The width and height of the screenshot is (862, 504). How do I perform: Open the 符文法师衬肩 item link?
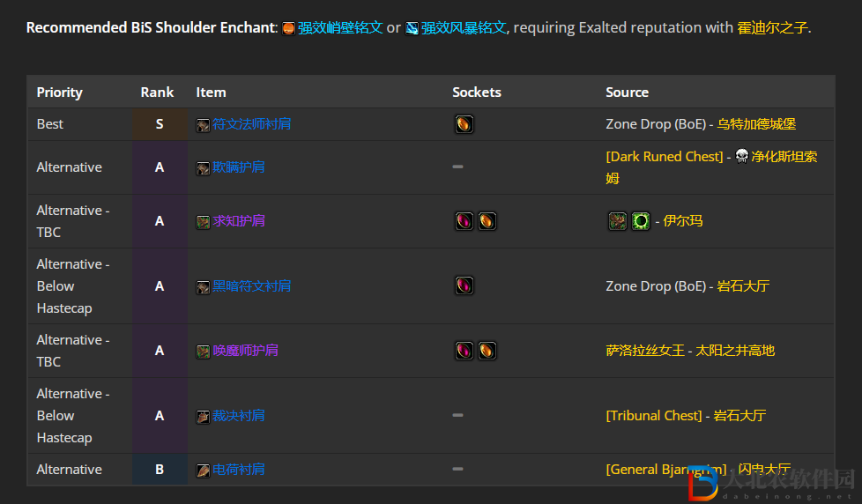click(x=252, y=124)
